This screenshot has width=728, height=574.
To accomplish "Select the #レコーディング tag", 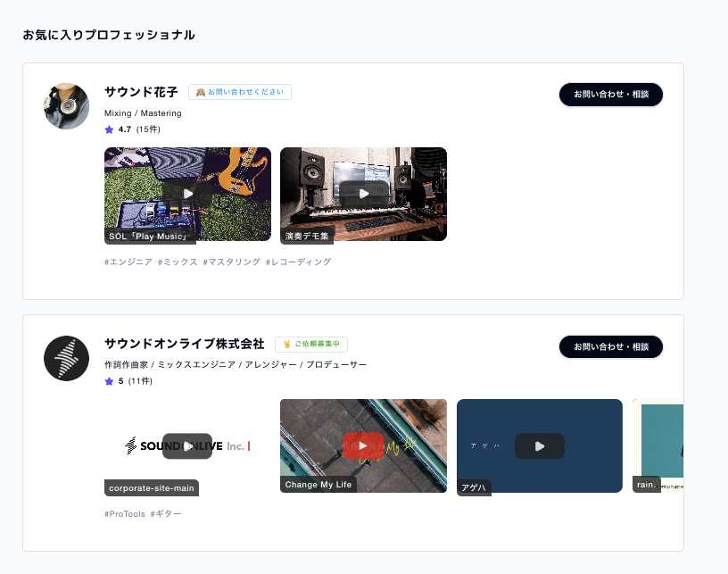I will click(x=299, y=262).
